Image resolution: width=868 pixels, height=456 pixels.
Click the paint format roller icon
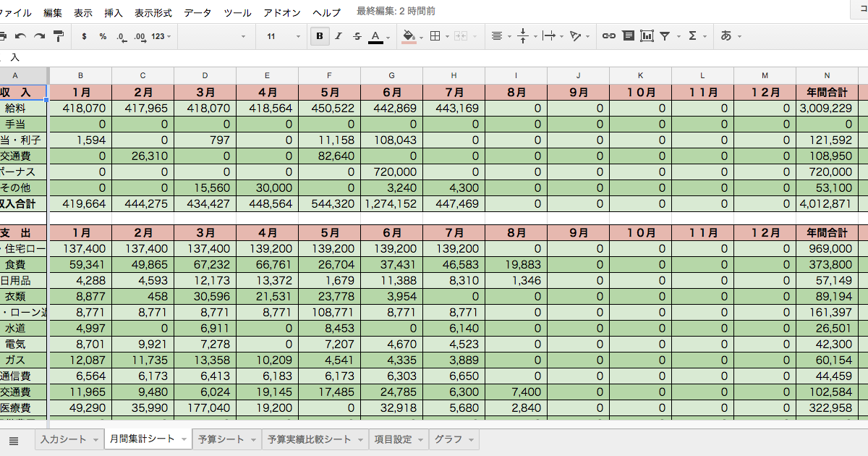(x=59, y=36)
